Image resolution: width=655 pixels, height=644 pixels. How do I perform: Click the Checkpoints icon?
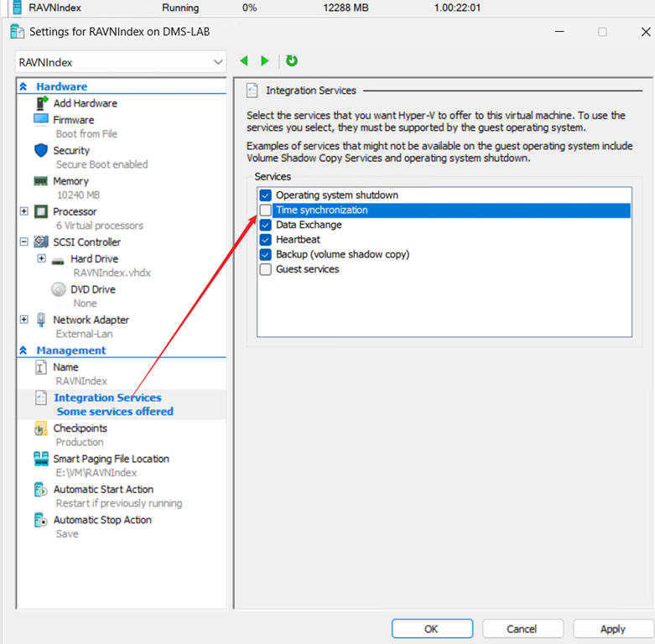[x=40, y=428]
